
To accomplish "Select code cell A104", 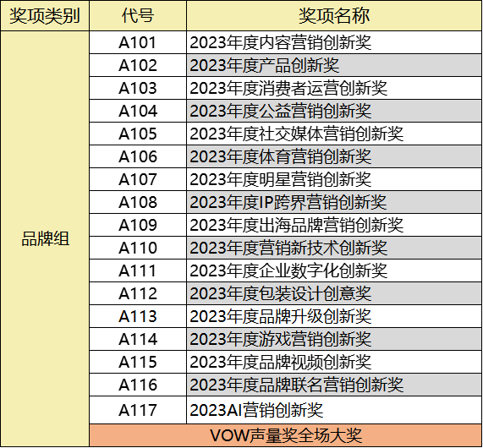I will (x=138, y=111).
